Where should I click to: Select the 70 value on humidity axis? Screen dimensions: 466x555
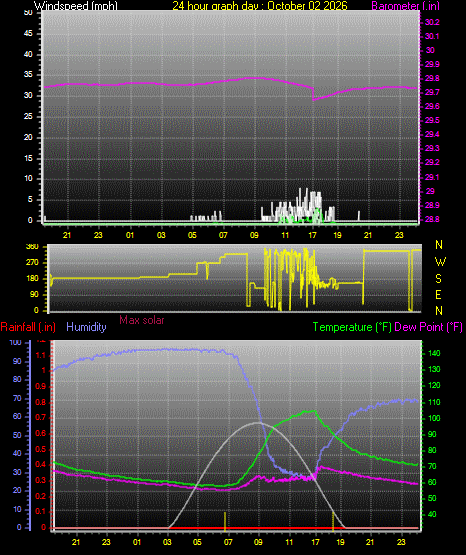pyautogui.click(x=17, y=398)
